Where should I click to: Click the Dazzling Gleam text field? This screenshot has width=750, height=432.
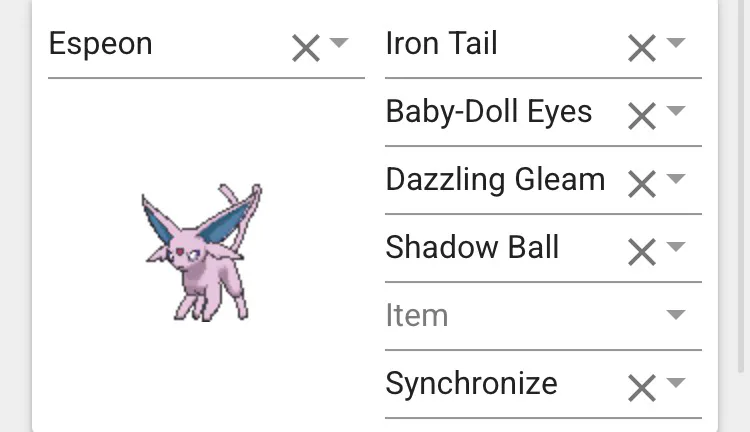[495, 180]
